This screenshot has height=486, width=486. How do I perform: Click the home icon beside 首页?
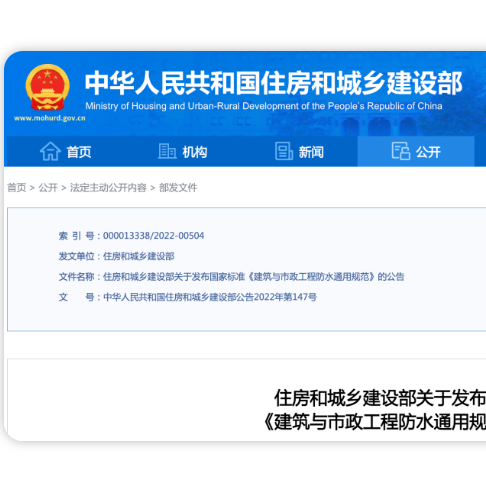click(x=50, y=151)
